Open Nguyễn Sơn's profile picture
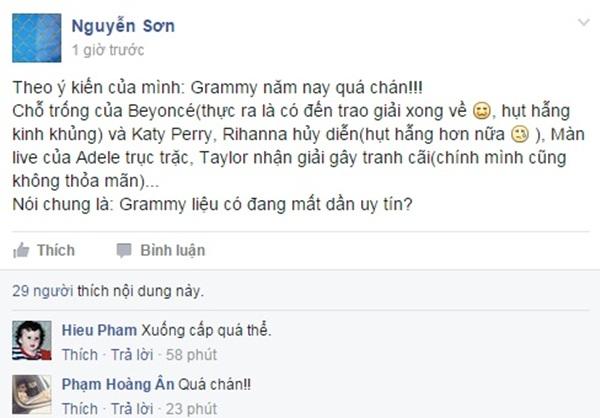 tap(37, 38)
